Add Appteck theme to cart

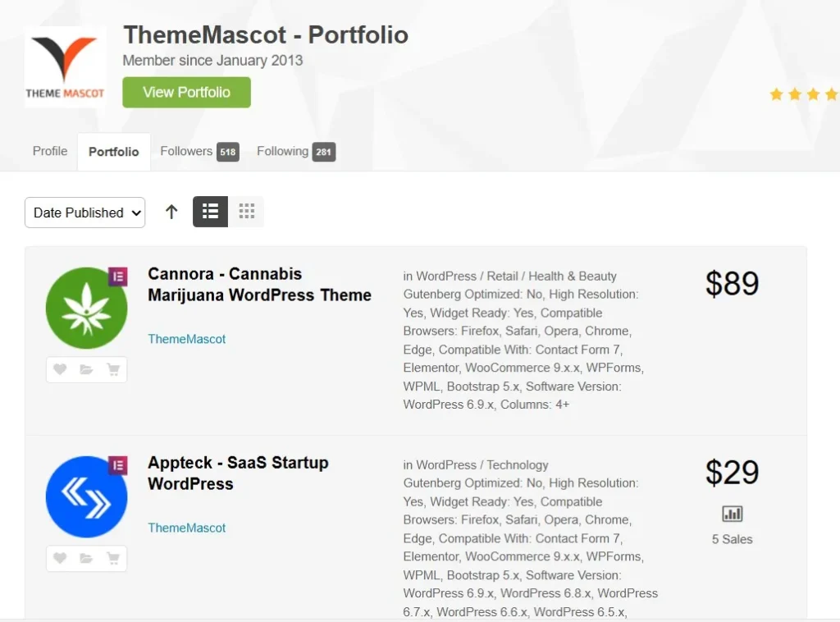coord(113,559)
